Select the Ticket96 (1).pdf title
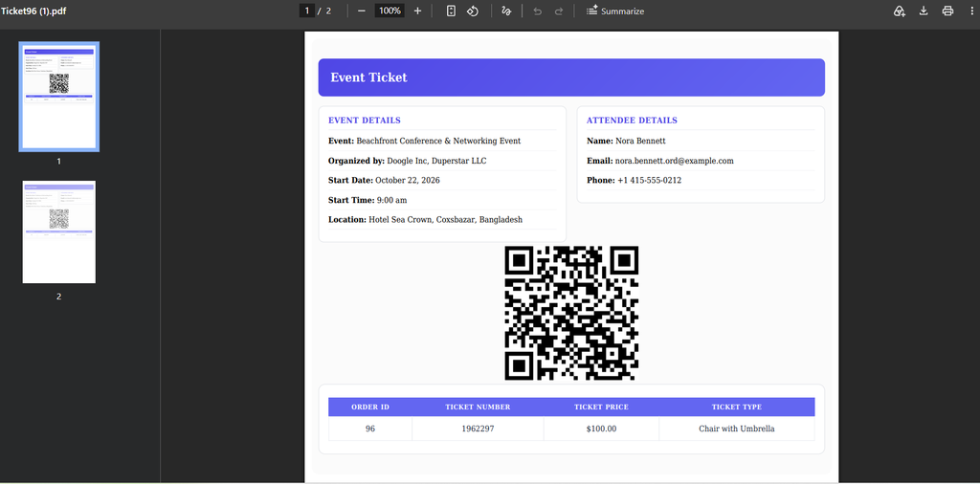 click(33, 11)
